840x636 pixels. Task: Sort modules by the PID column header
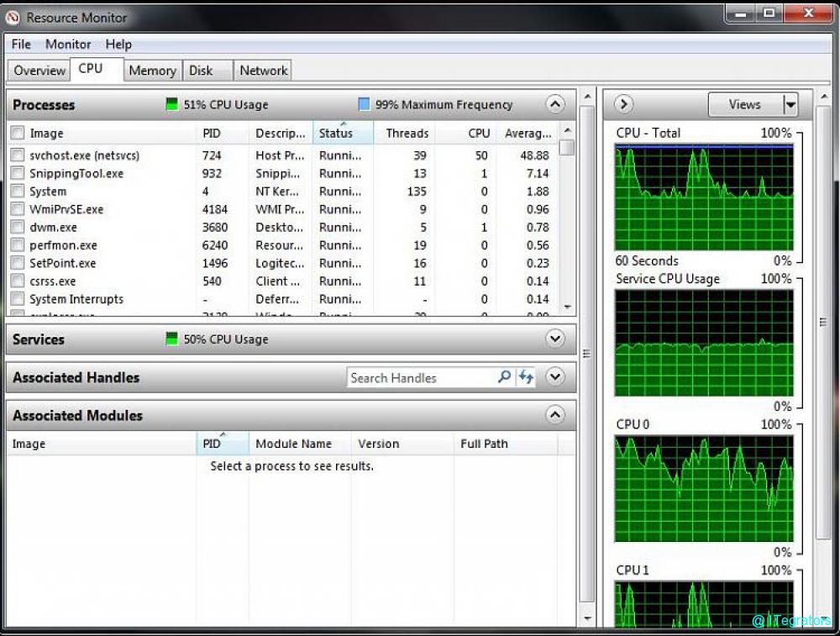pos(223,444)
